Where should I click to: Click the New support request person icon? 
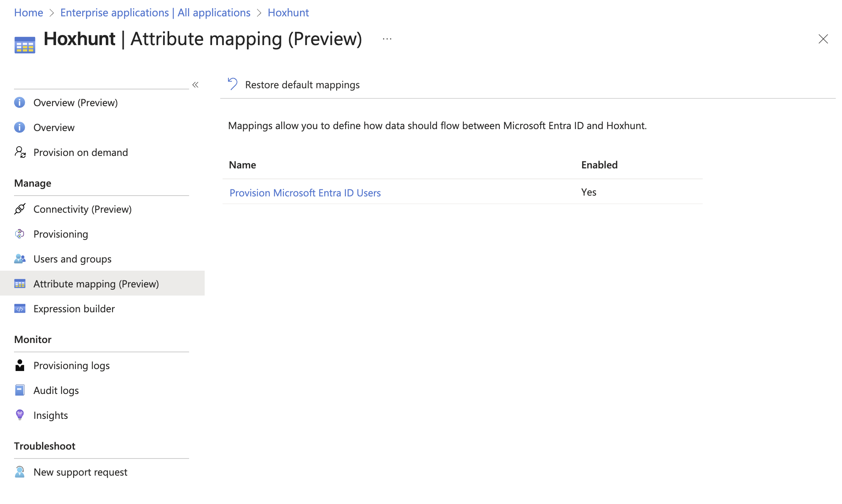[20, 472]
